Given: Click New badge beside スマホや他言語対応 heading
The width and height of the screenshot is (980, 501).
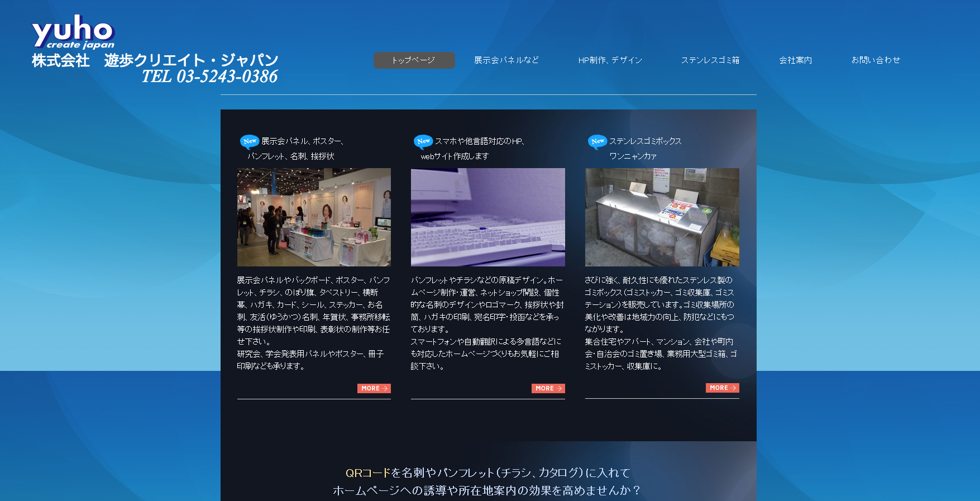Looking at the screenshot, I should pos(423,141).
